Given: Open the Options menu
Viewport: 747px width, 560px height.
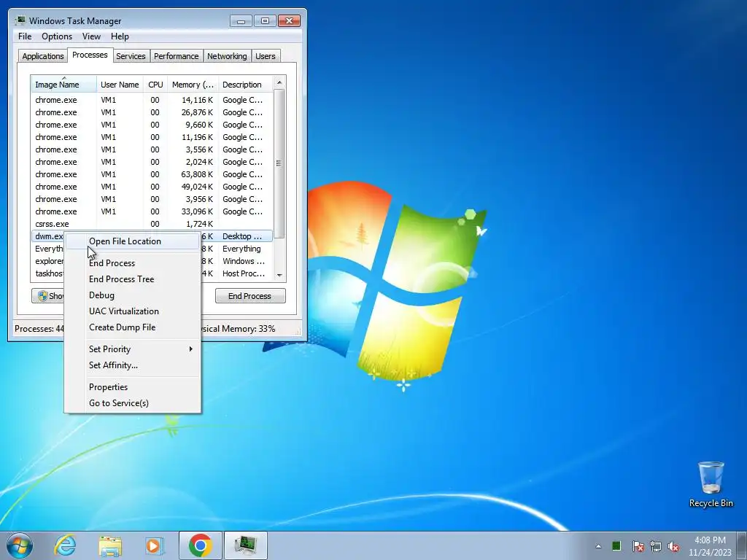Looking at the screenshot, I should pos(57,36).
